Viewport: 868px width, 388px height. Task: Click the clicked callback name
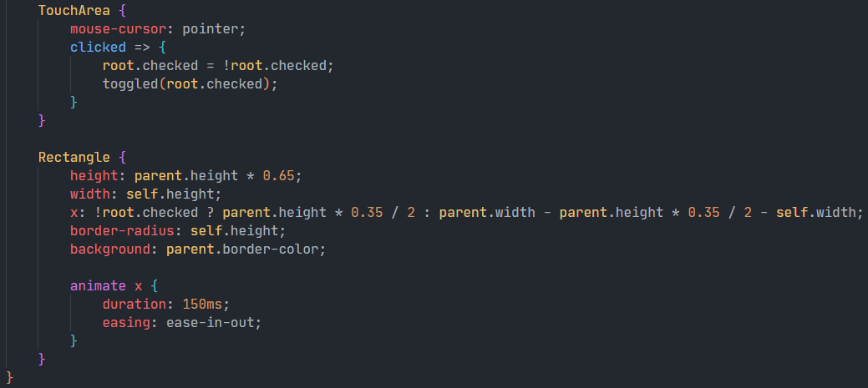pos(98,47)
